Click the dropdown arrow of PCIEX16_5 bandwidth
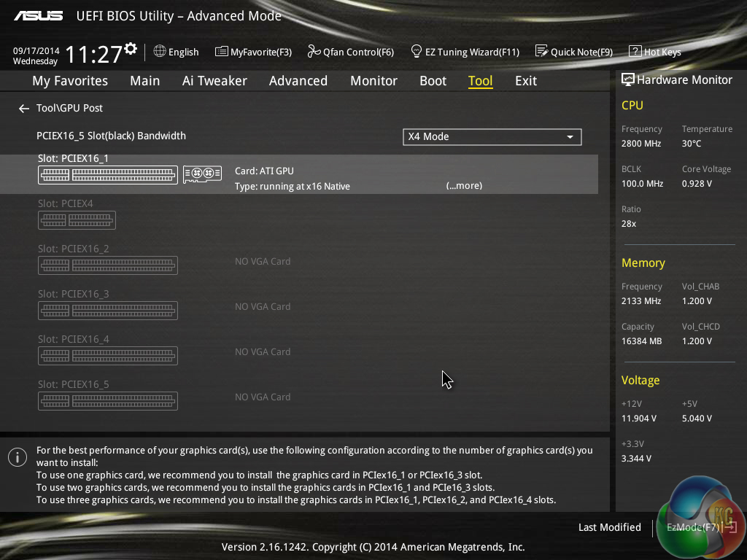 [x=570, y=137]
